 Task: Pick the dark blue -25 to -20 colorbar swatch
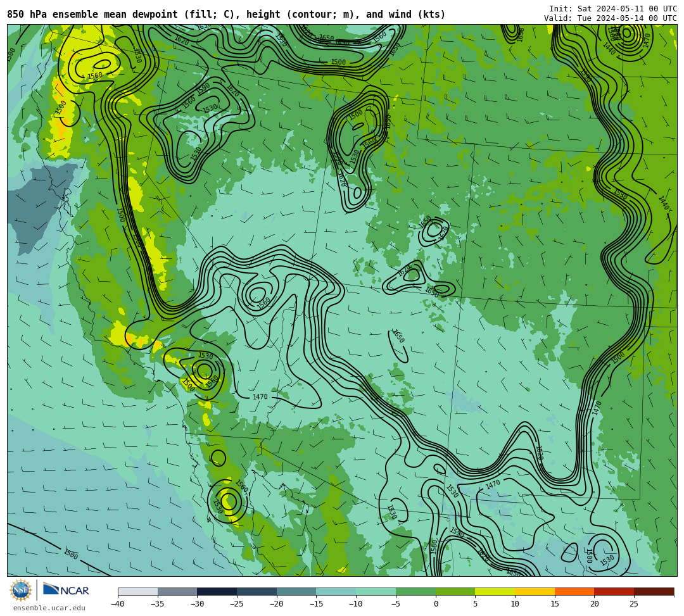pyautogui.click(x=257, y=591)
